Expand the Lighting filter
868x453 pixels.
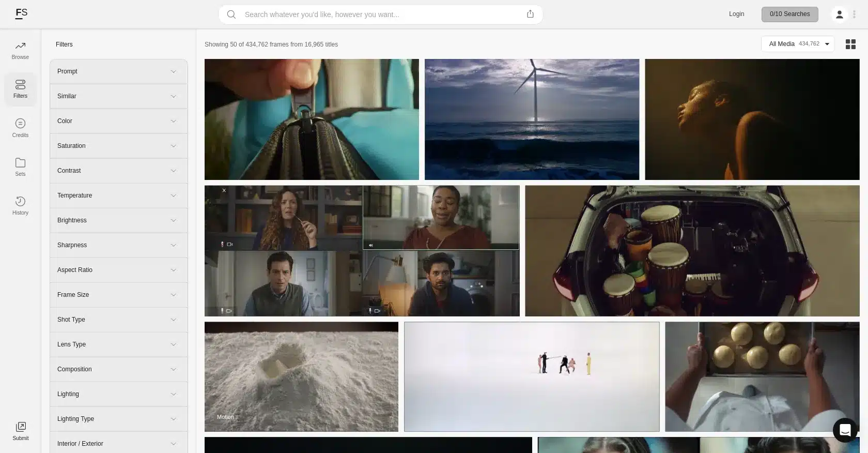click(x=119, y=394)
